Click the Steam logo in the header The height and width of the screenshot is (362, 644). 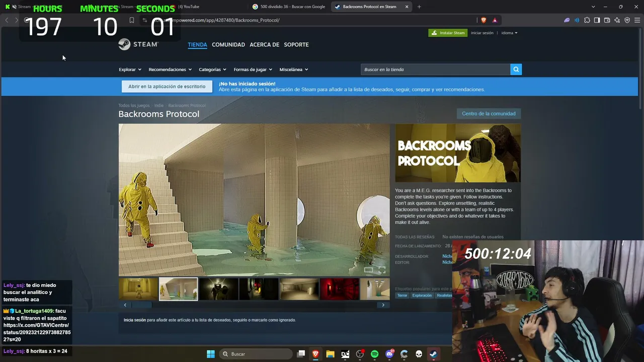pyautogui.click(x=138, y=44)
